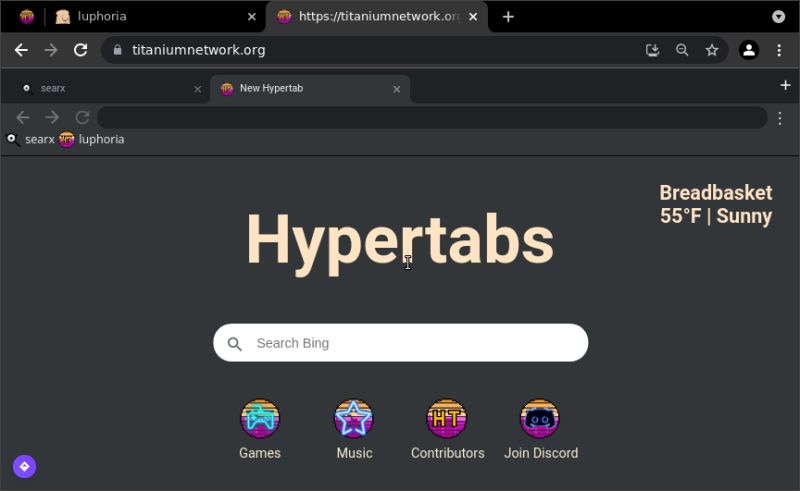Click the Games label

260,453
